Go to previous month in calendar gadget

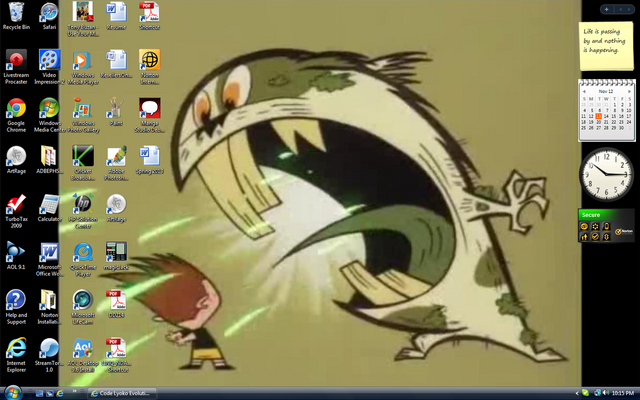tap(584, 91)
